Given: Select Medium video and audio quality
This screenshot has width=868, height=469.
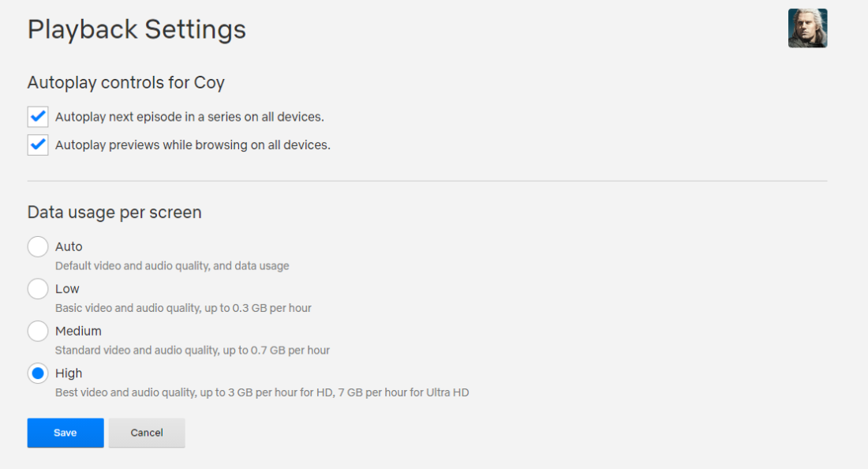Looking at the screenshot, I should click(37, 331).
